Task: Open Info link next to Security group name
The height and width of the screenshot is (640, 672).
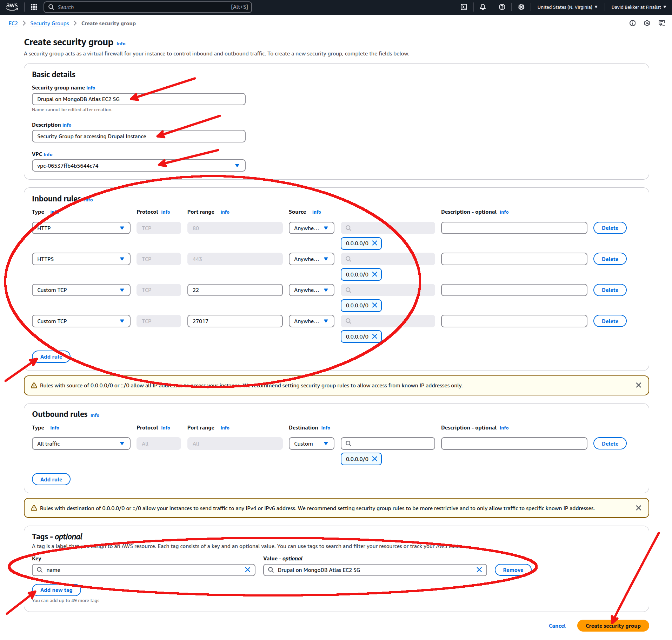Action: pos(91,88)
